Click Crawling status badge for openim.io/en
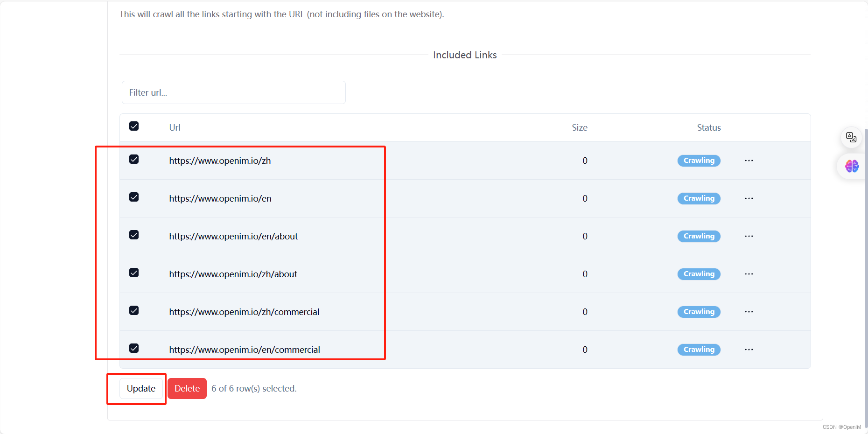 pos(699,198)
